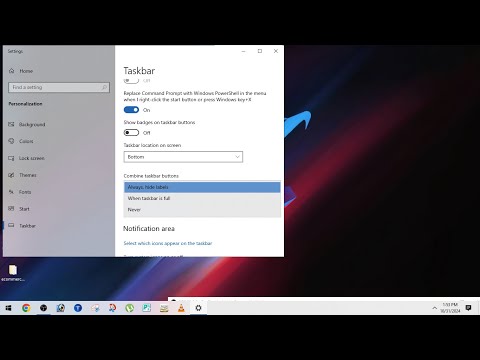Select 'When taskbar is full' option
480x360 pixels.
click(202, 198)
